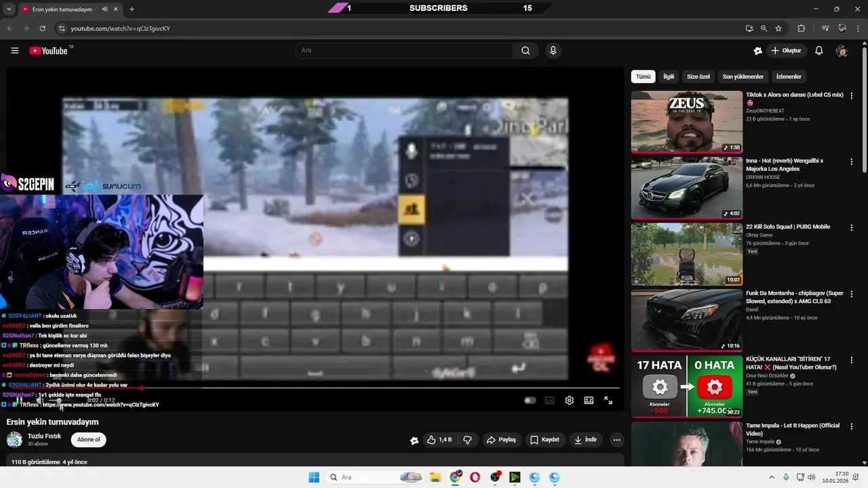
Task: Open Opera from the taskbar
Action: [x=475, y=477]
